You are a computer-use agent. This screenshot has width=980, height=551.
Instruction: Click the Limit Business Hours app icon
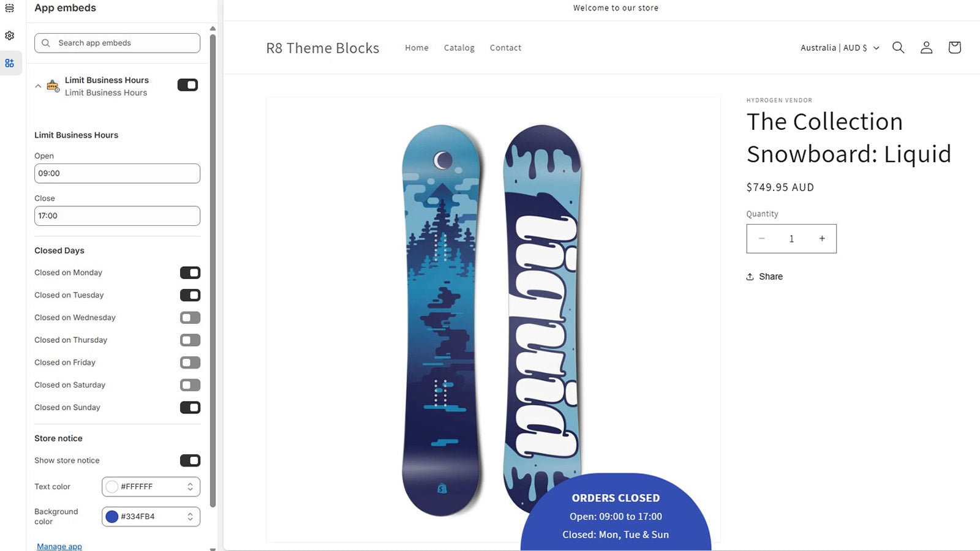tap(53, 86)
